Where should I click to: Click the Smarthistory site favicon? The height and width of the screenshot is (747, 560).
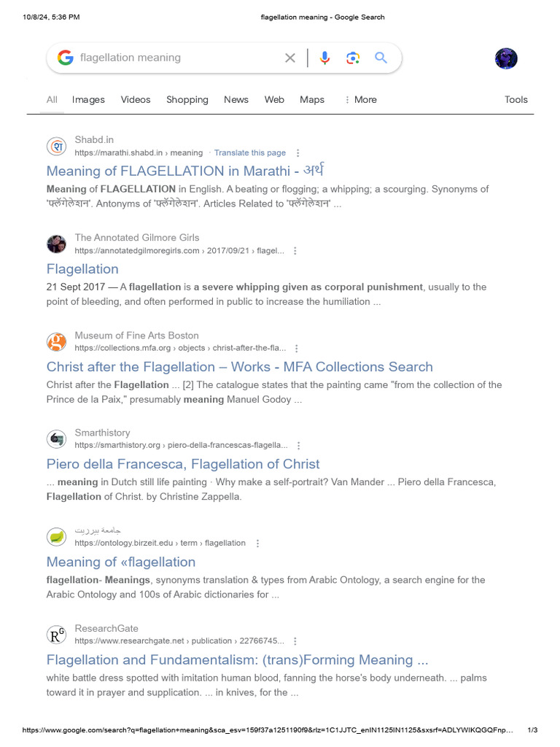[x=56, y=439]
